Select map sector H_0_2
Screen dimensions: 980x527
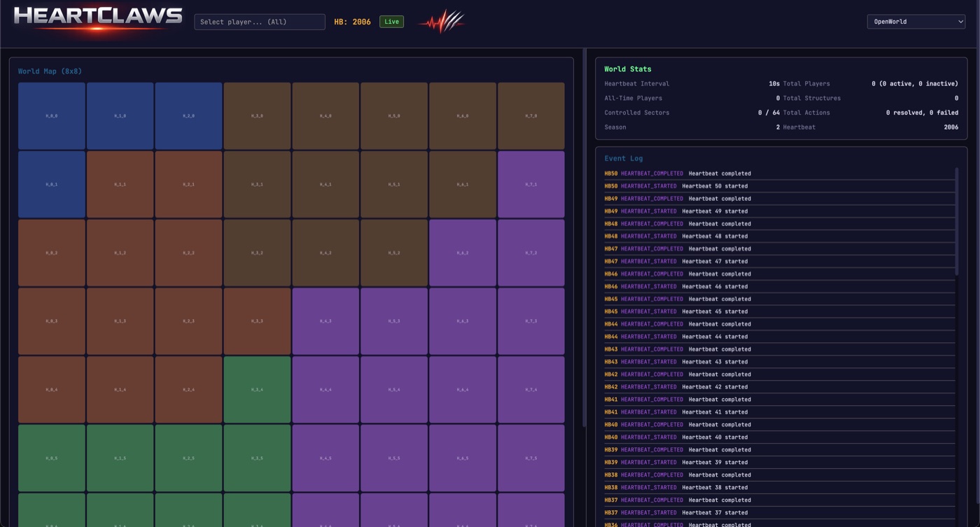[x=52, y=253]
